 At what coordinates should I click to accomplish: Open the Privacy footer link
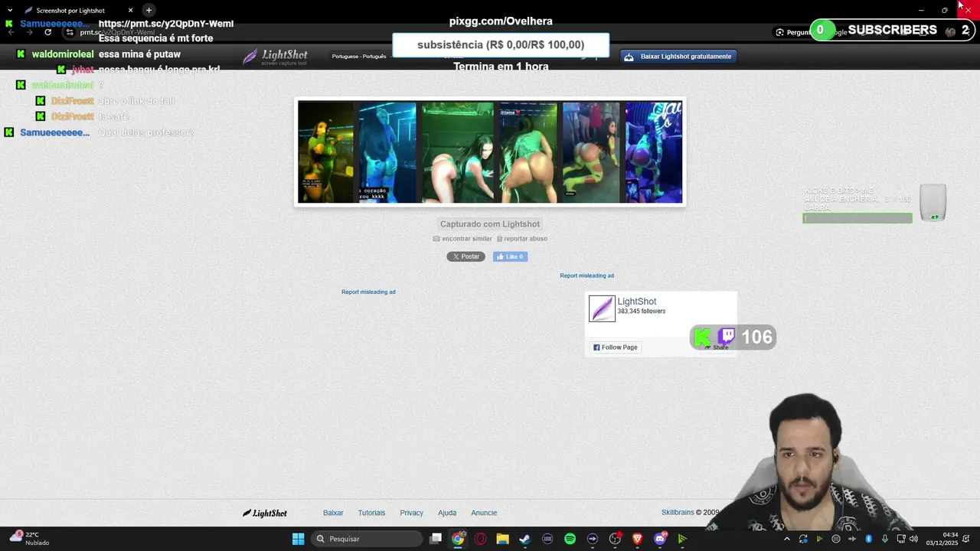(x=411, y=513)
